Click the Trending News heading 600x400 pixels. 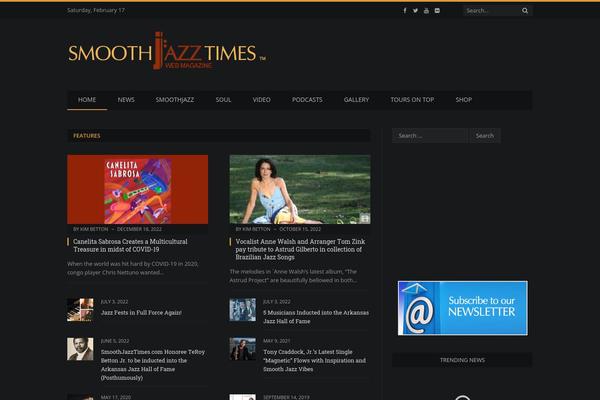point(462,360)
